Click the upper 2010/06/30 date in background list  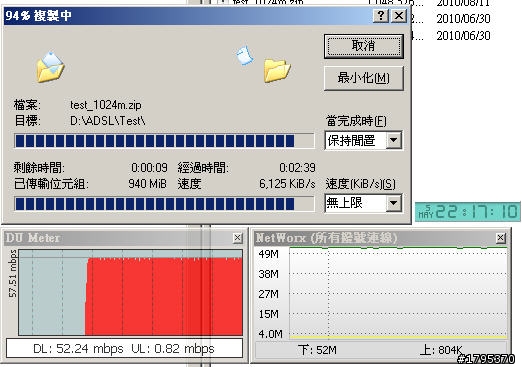pyautogui.click(x=463, y=19)
